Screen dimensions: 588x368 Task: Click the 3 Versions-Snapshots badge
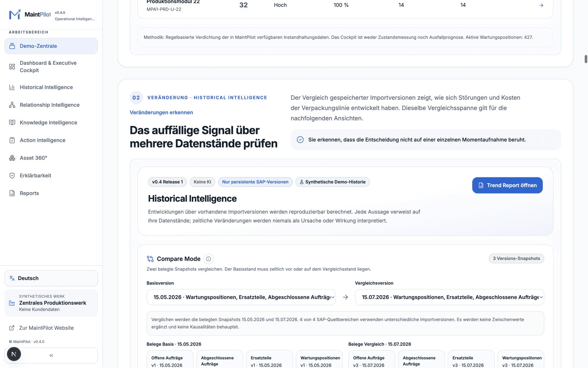[516, 258]
